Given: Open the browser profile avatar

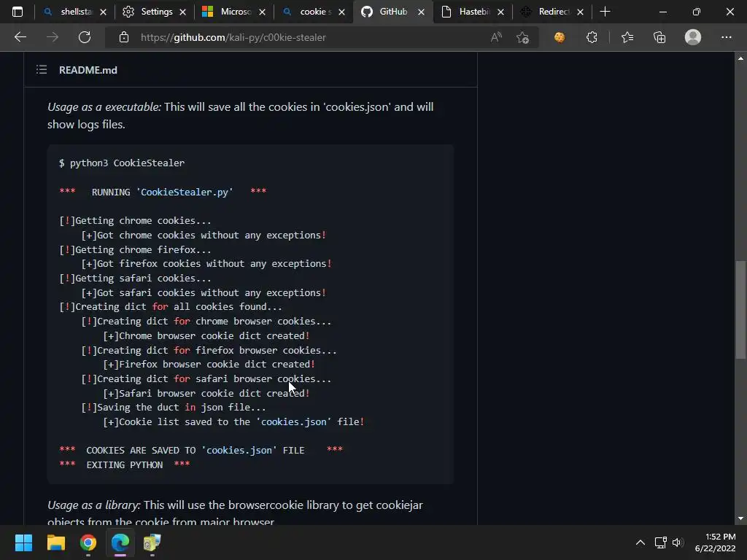Looking at the screenshot, I should pos(693,37).
